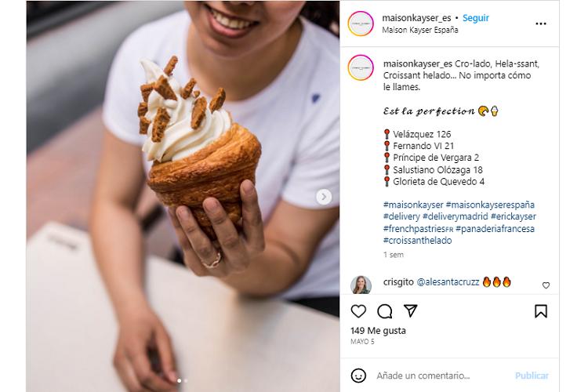Select second carousel dot indicator
588x392 pixels.
[x=186, y=381]
